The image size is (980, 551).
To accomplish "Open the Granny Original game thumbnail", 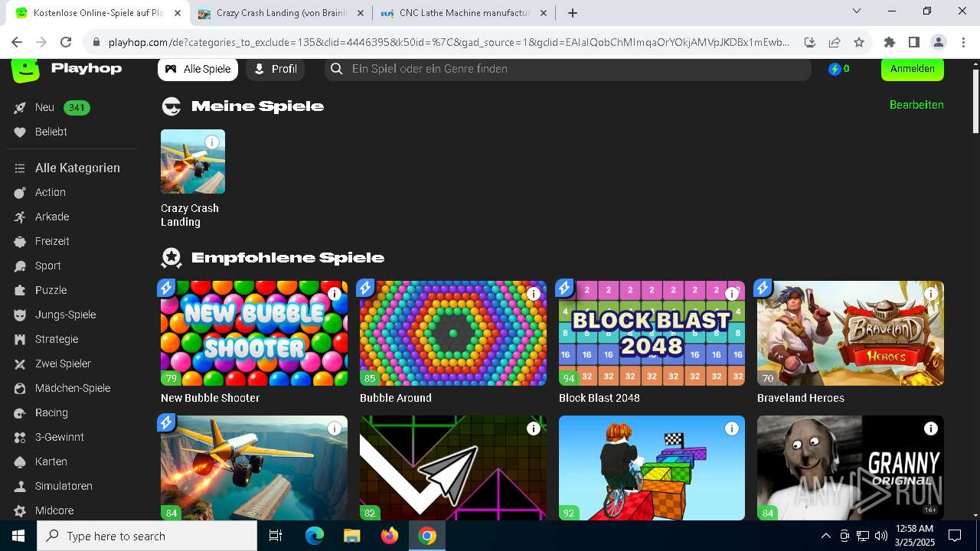I will (851, 468).
